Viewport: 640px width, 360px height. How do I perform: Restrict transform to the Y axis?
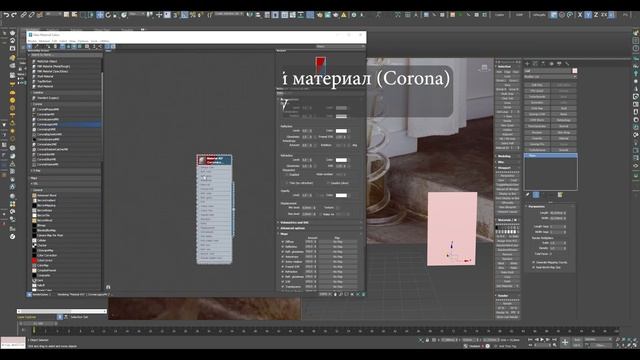(588, 15)
